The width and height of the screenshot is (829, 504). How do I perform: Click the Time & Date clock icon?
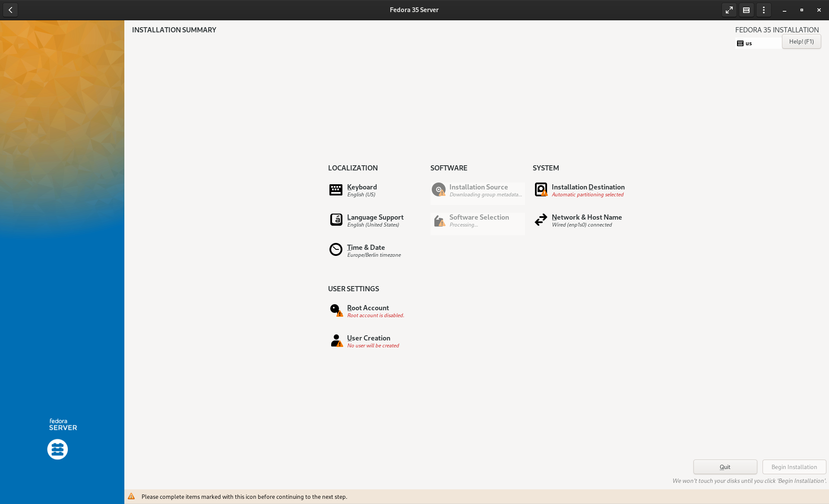click(x=335, y=249)
